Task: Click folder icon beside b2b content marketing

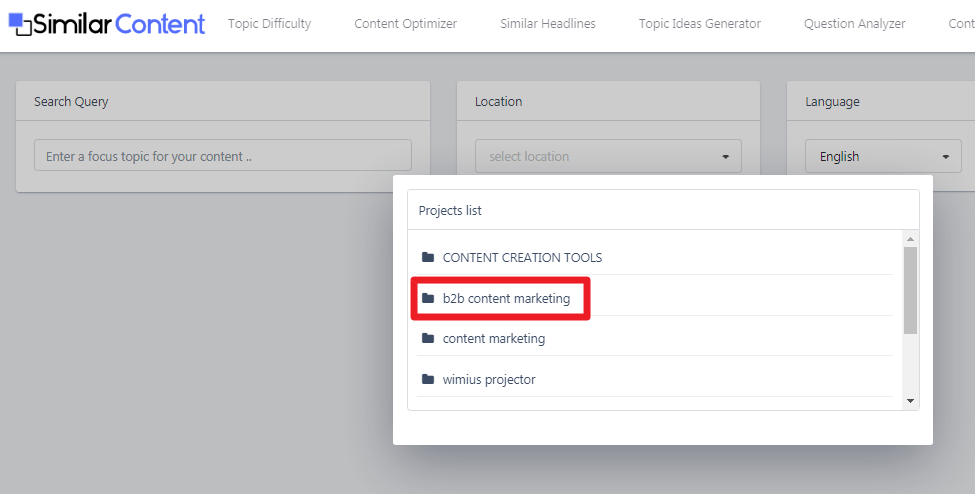Action: click(x=428, y=298)
